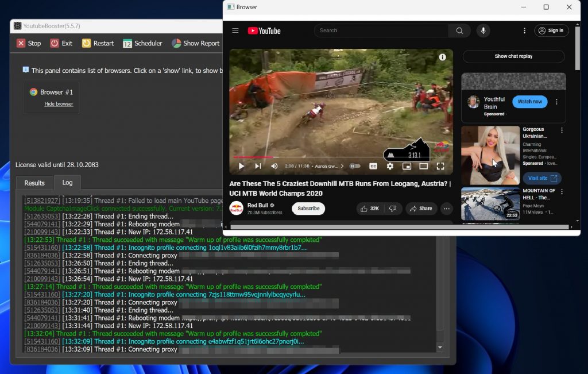Enter full screen video mode
588x374 pixels.
pos(440,166)
